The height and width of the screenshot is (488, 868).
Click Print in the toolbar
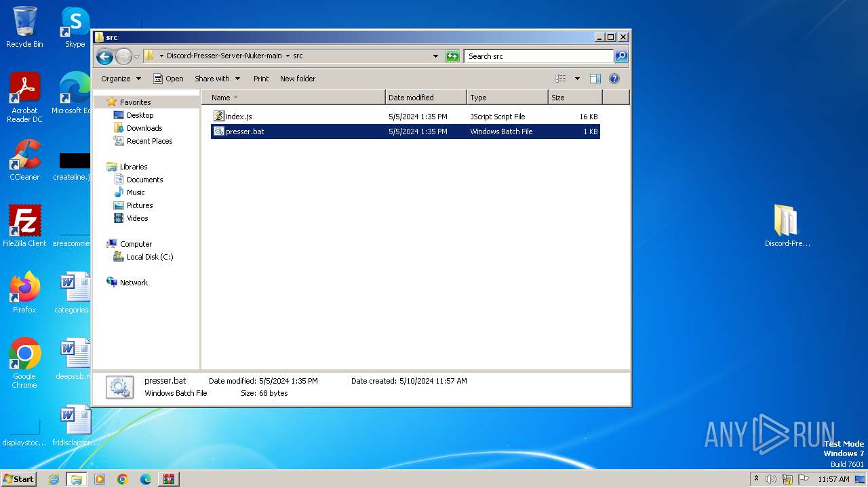(261, 79)
